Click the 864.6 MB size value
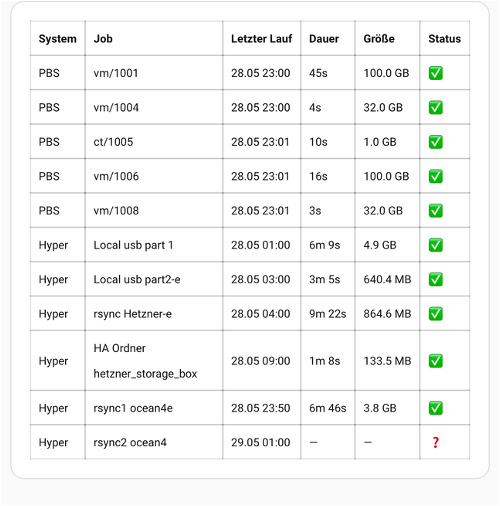 387,314
